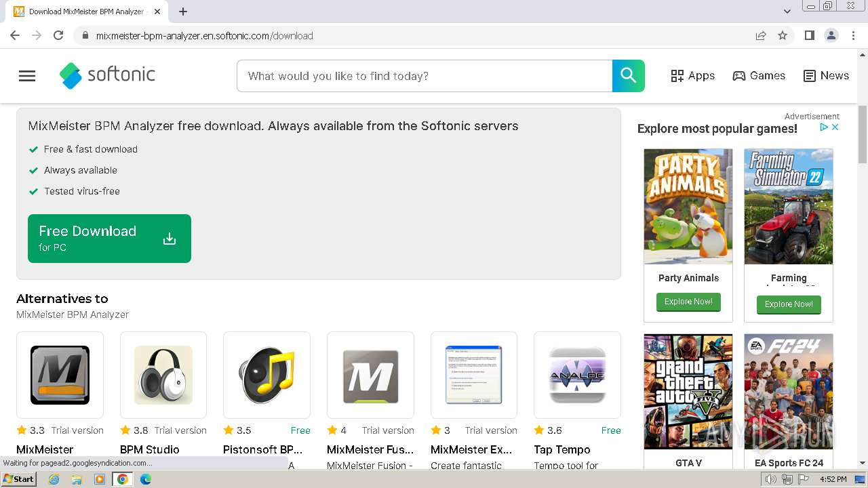Go back with the browser back arrow

point(15,36)
